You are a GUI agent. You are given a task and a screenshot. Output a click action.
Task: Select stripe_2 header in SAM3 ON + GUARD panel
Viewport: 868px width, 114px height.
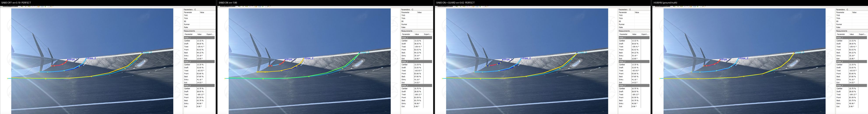click(634, 62)
